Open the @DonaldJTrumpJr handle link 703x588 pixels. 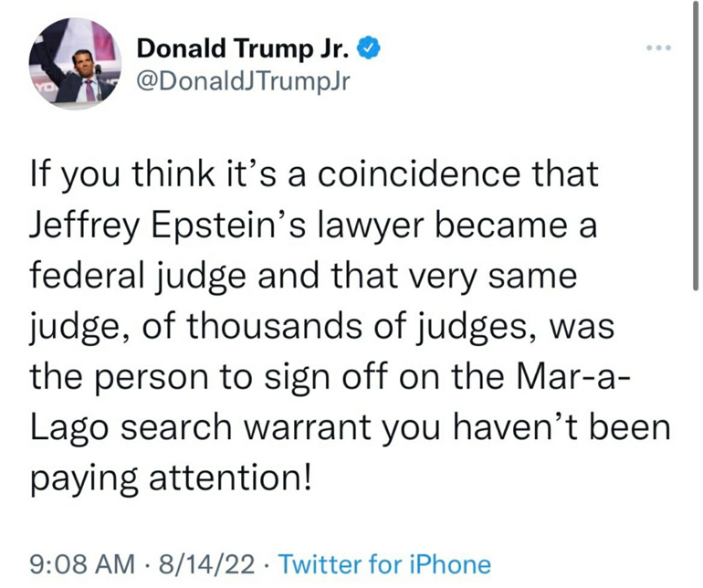point(242,81)
